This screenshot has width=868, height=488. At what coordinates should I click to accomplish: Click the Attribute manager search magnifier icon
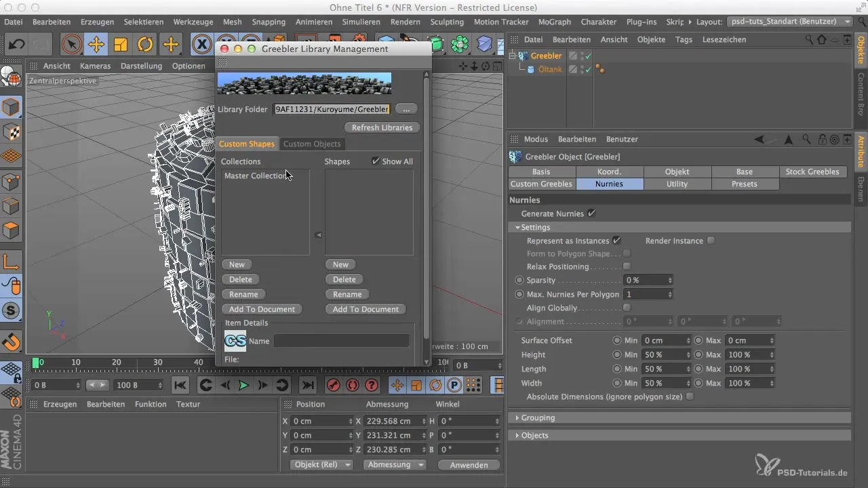tap(807, 139)
